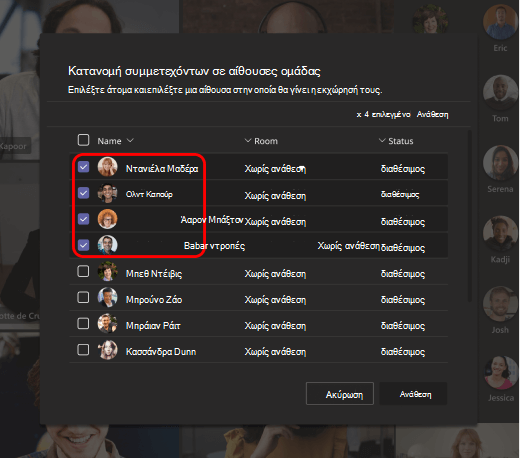This screenshot has width=520, height=458.
Task: Sort by the Name column chevron
Action: (130, 140)
